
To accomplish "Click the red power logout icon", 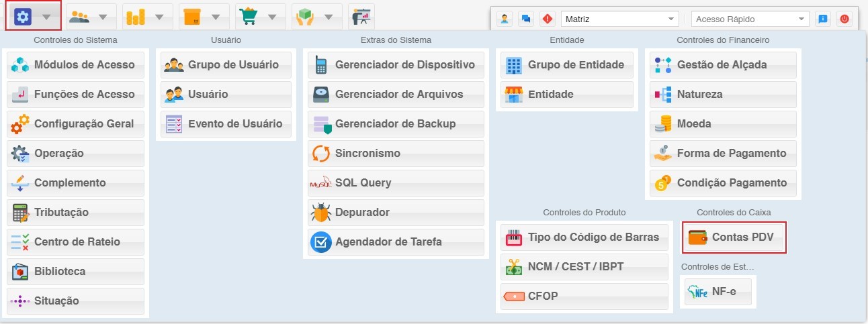I will (844, 19).
